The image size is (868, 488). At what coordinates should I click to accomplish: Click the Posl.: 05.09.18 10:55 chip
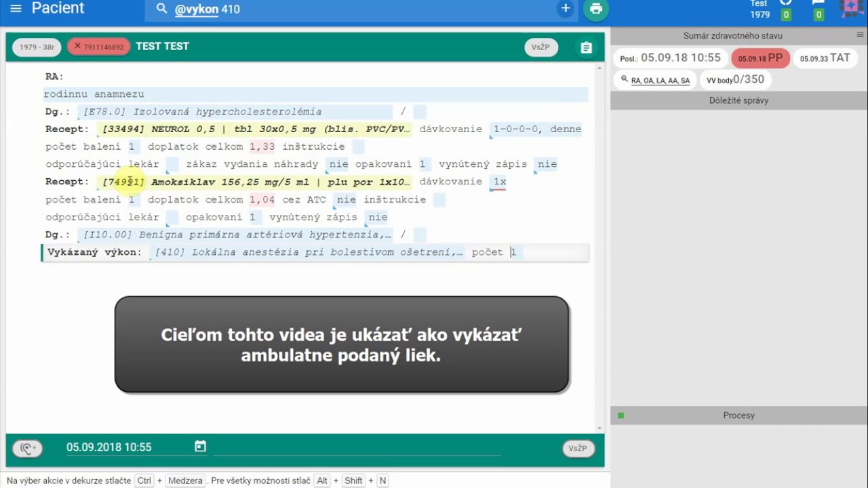tap(670, 58)
